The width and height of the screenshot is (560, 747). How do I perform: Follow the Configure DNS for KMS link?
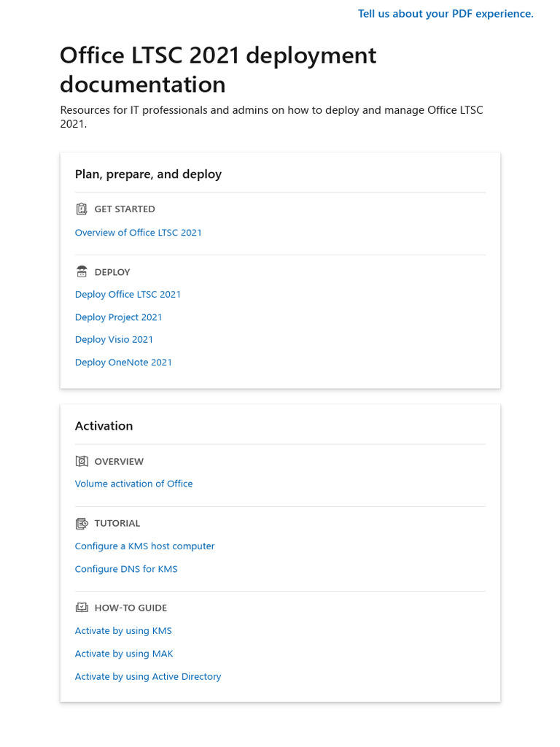126,569
